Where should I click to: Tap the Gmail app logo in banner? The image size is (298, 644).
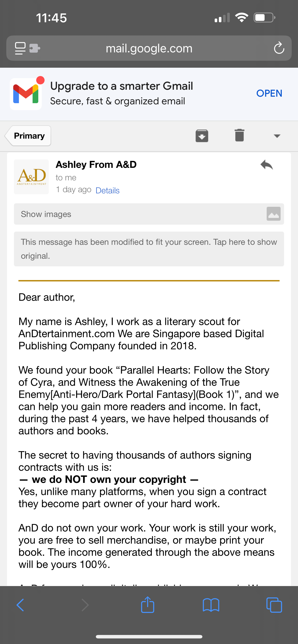(26, 94)
